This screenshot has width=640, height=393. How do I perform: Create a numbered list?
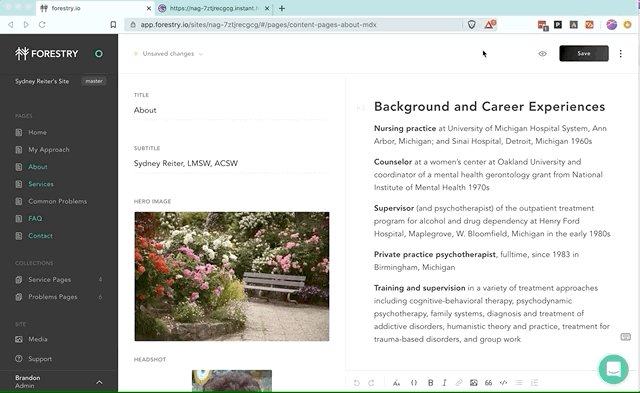click(534, 383)
